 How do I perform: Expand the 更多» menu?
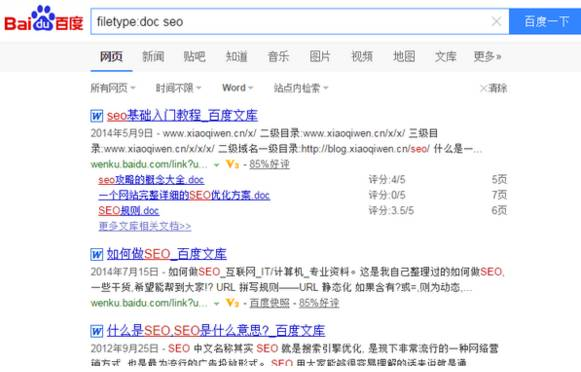(x=487, y=57)
